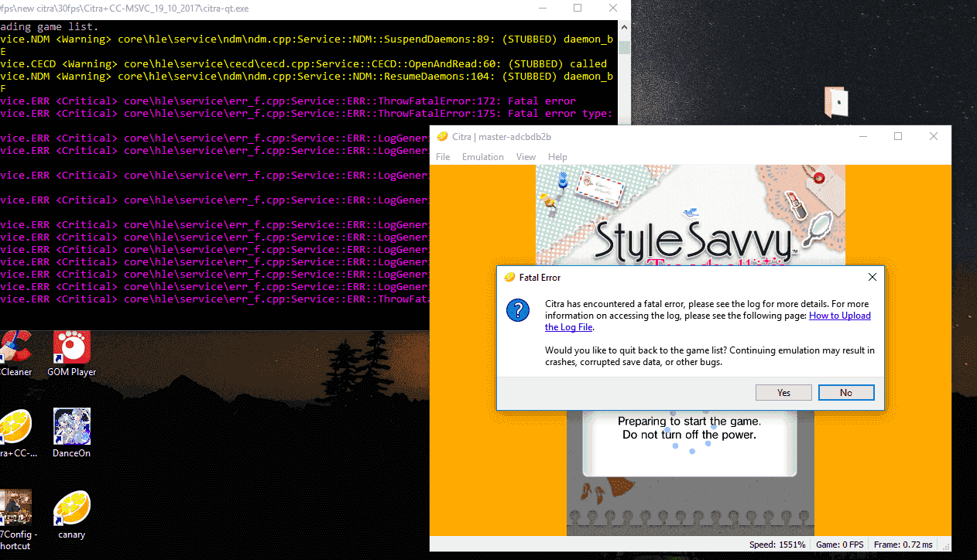Open the GOM Player desktop shortcut
The image size is (977, 560).
click(x=71, y=354)
